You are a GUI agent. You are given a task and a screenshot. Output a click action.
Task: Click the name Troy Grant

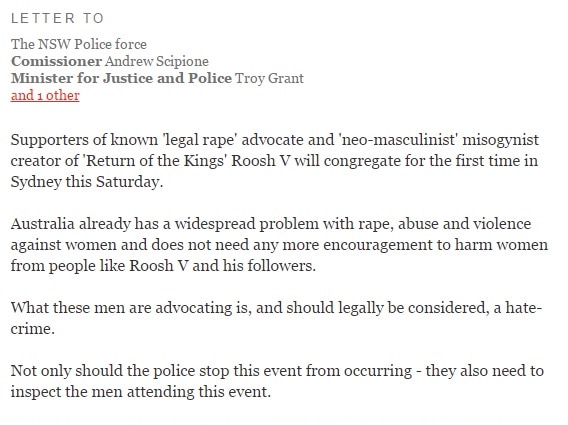point(270,79)
